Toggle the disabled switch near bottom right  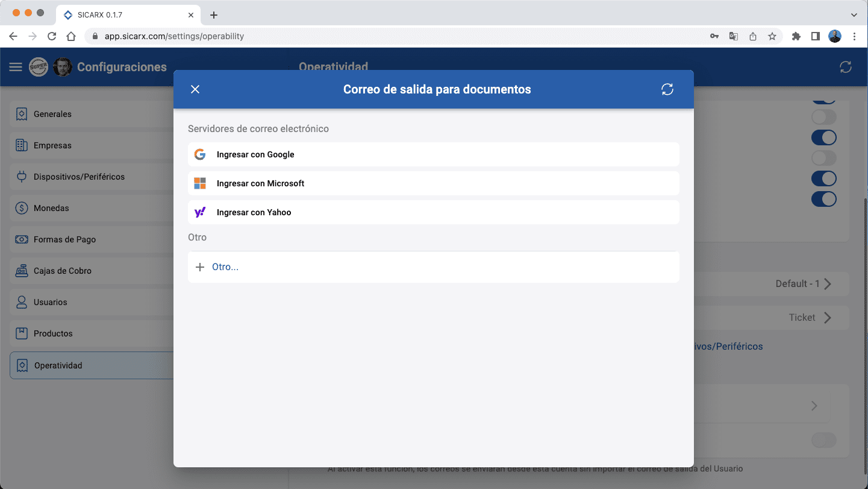823,440
